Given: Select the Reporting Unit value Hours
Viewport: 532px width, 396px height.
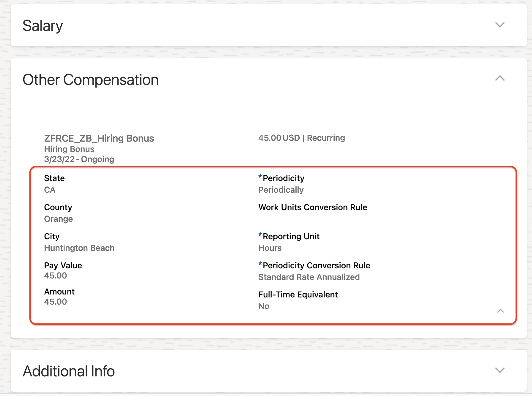Looking at the screenshot, I should click(270, 248).
